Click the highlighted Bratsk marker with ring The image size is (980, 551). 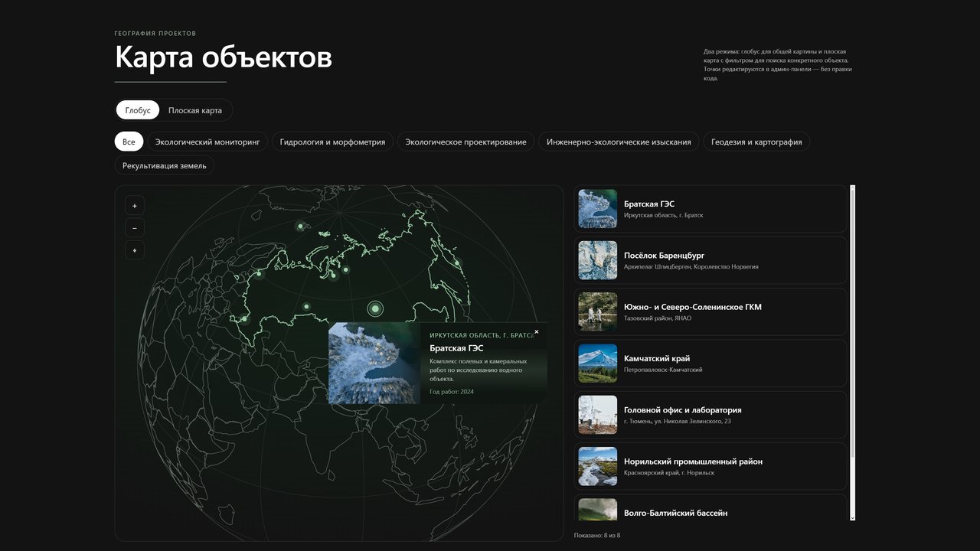coord(375,309)
